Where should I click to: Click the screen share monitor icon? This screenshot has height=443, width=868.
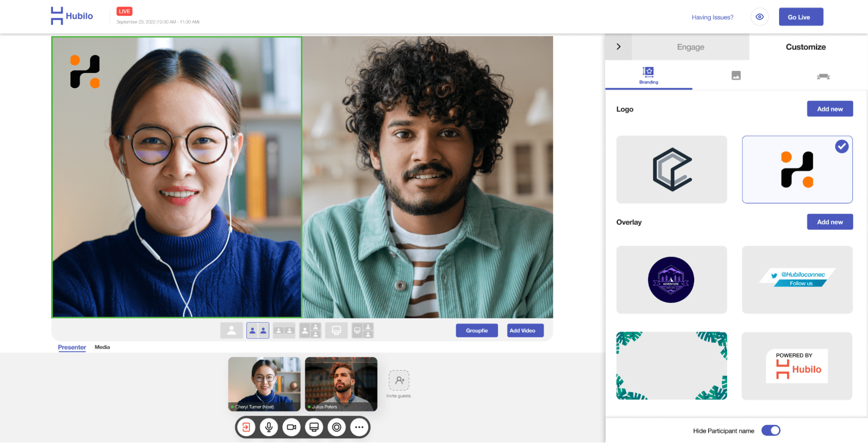pyautogui.click(x=314, y=427)
